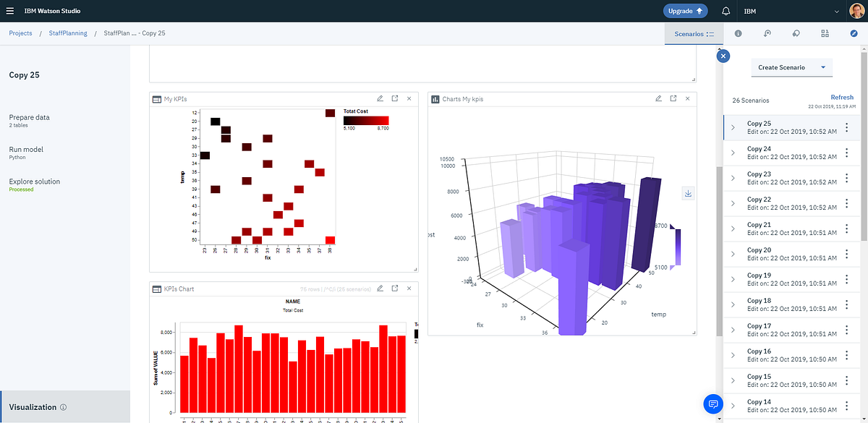Click the Refresh link above the scenario list
The height and width of the screenshot is (423, 868).
[x=841, y=97]
